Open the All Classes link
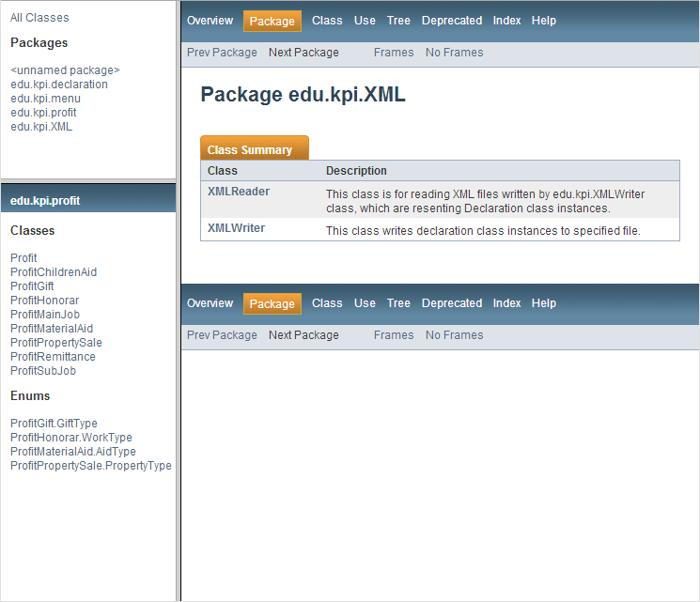The width and height of the screenshot is (700, 602). click(39, 18)
